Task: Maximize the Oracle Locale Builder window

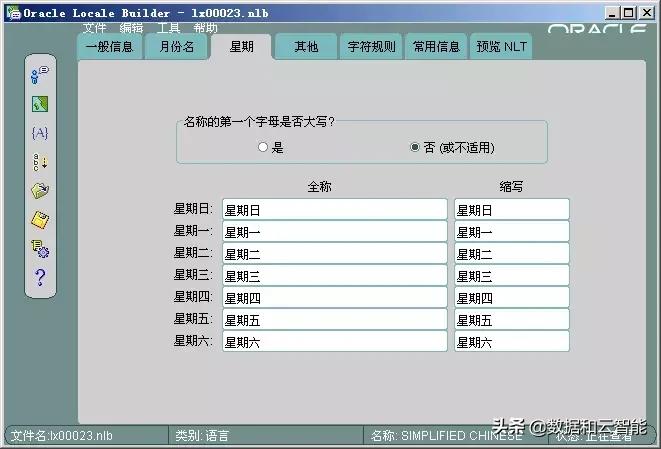Action: tap(629, 13)
